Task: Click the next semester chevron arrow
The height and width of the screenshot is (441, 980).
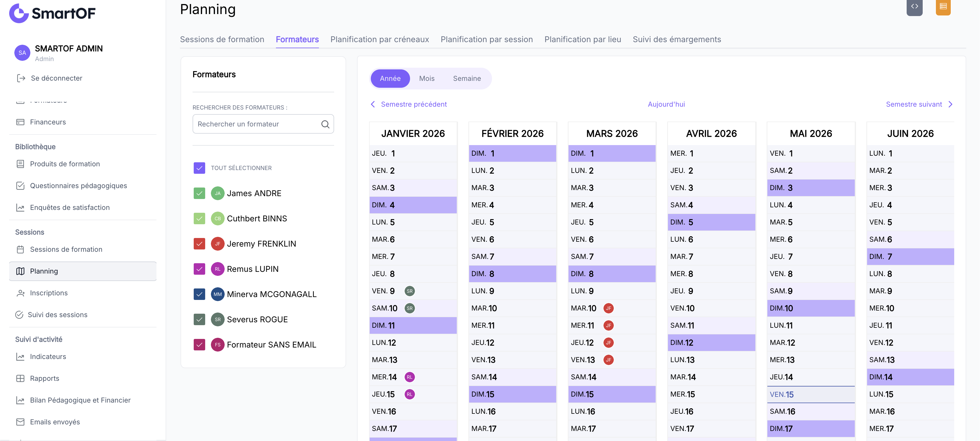Action: point(950,104)
